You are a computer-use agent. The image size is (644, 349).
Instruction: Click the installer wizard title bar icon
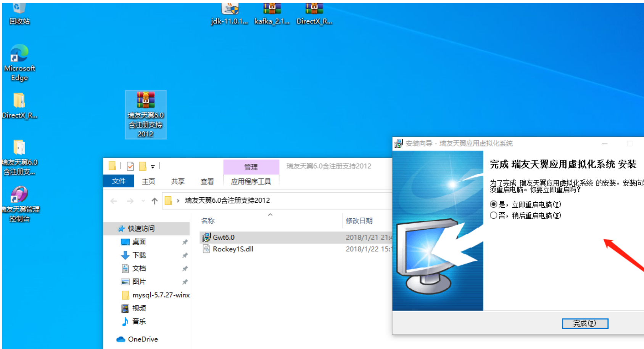tap(398, 144)
